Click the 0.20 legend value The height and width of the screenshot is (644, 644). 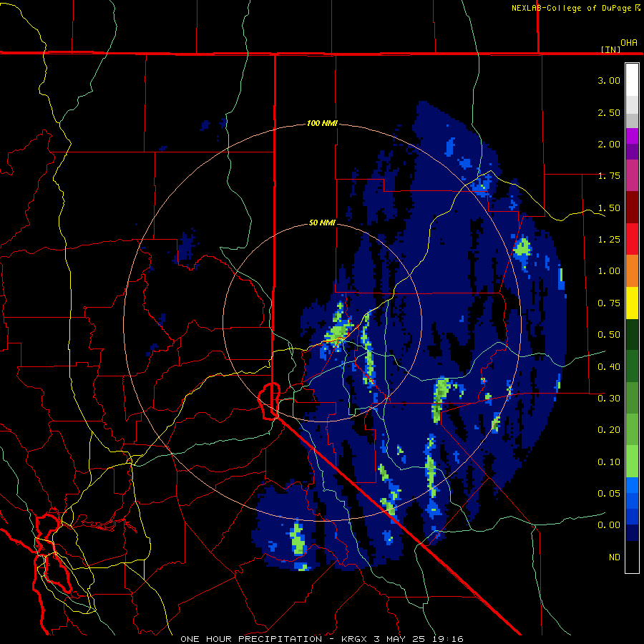pyautogui.click(x=609, y=430)
